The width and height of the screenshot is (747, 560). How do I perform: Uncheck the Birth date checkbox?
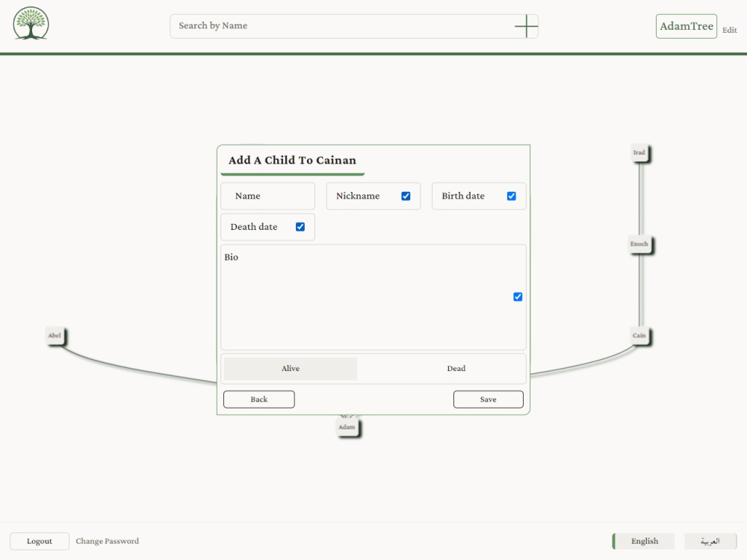coord(512,196)
